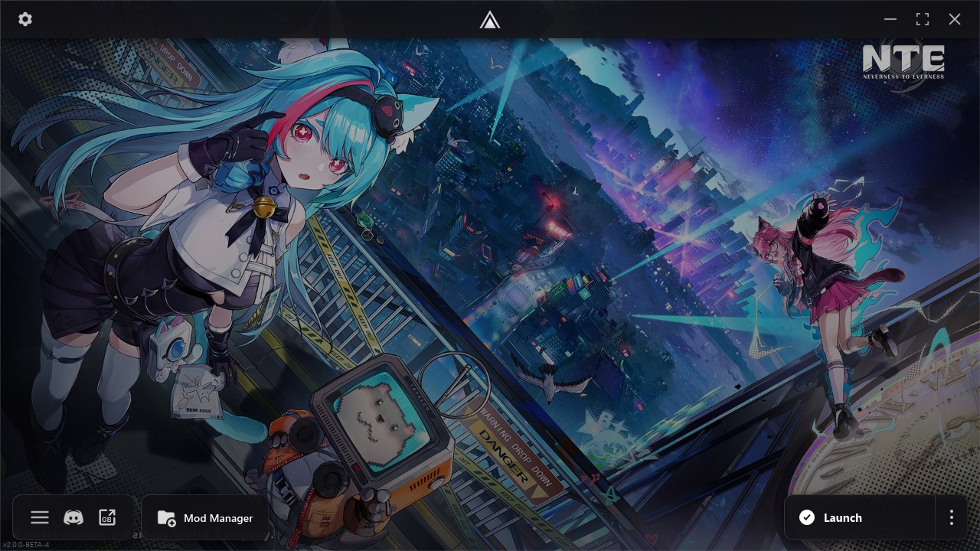Open the three-dot launch options menu
Image resolution: width=980 pixels, height=551 pixels.
click(x=952, y=518)
